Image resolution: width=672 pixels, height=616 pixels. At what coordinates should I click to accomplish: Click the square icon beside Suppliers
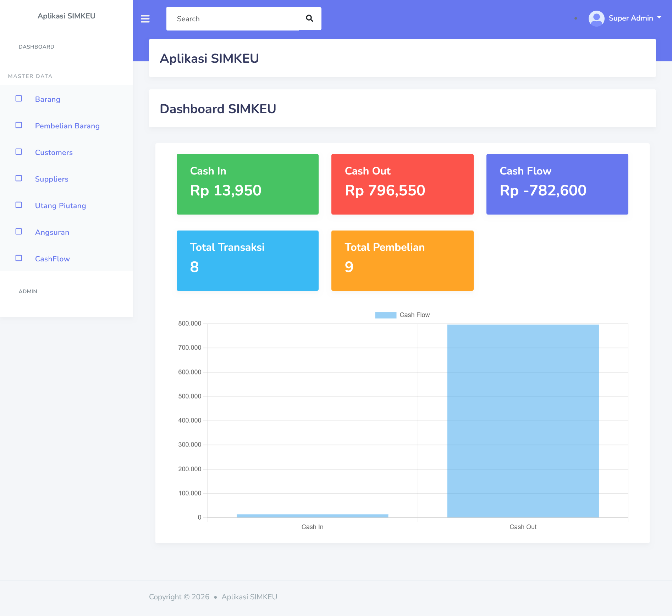pyautogui.click(x=19, y=178)
